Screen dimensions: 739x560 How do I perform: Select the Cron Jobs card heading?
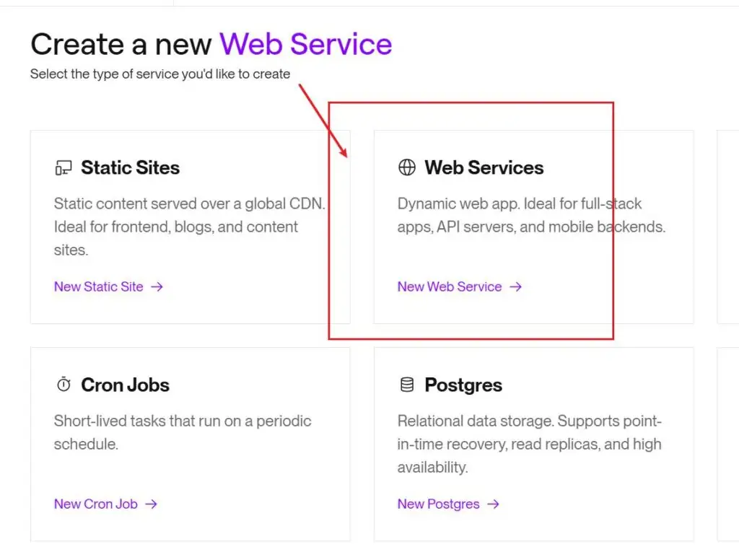126,385
